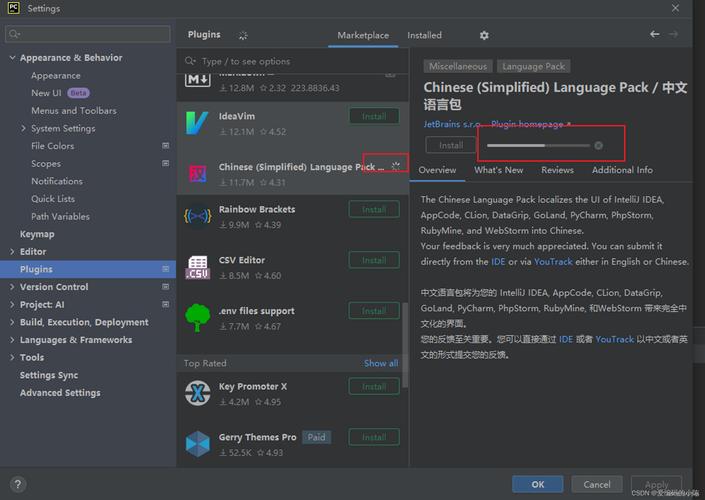Viewport: 705px width, 500px height.
Task: Select the New UI settings item
Action: tap(46, 93)
